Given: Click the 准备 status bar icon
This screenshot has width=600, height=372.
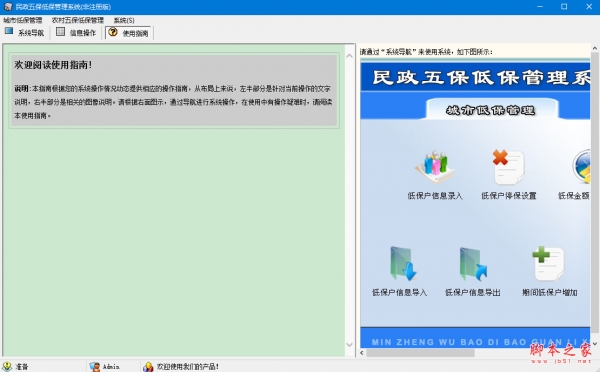Looking at the screenshot, I should [x=7, y=366].
